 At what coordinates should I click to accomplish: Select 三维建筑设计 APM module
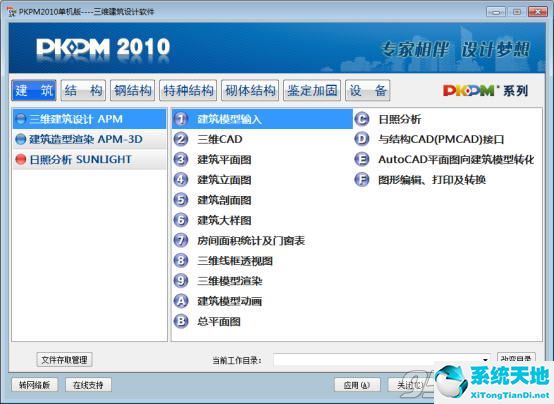click(x=89, y=119)
